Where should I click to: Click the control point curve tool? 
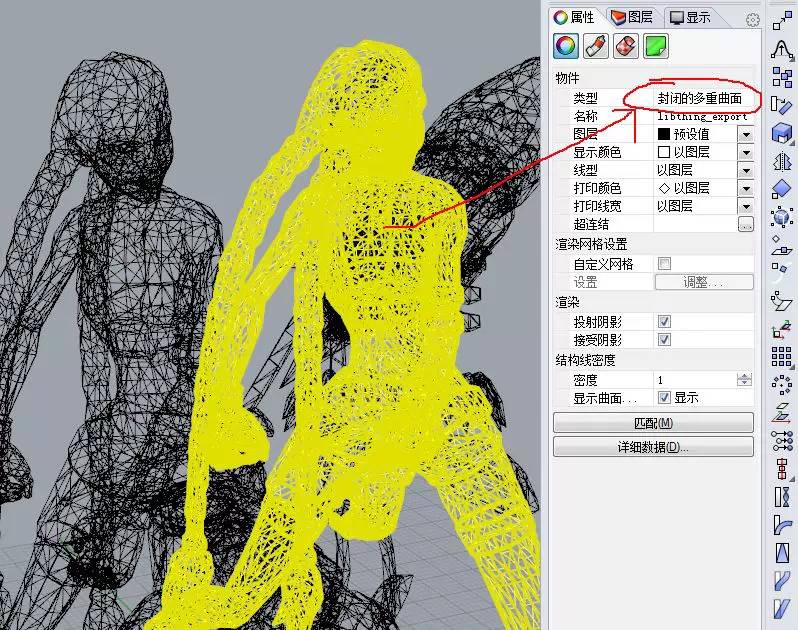coord(782,47)
